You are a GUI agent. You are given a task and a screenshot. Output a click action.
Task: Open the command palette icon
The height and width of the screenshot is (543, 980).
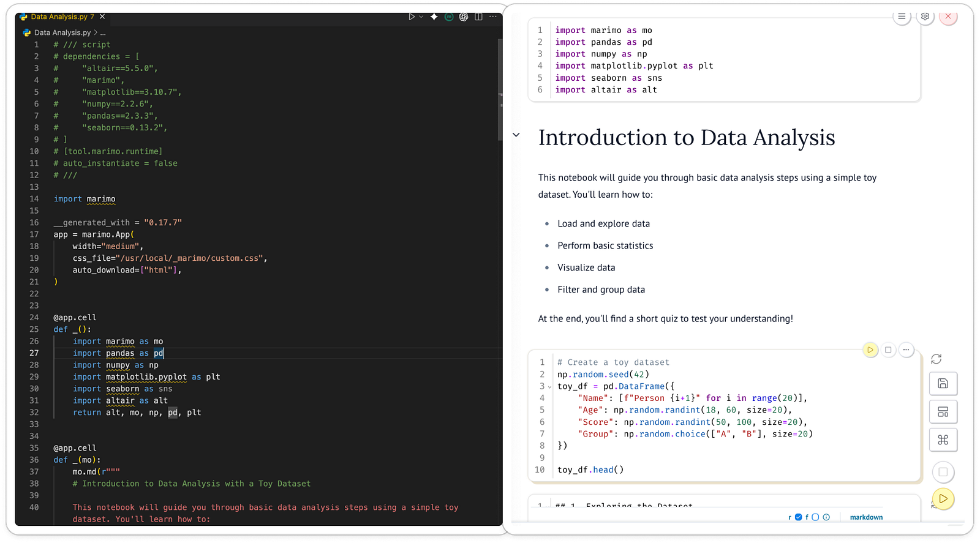click(x=943, y=440)
